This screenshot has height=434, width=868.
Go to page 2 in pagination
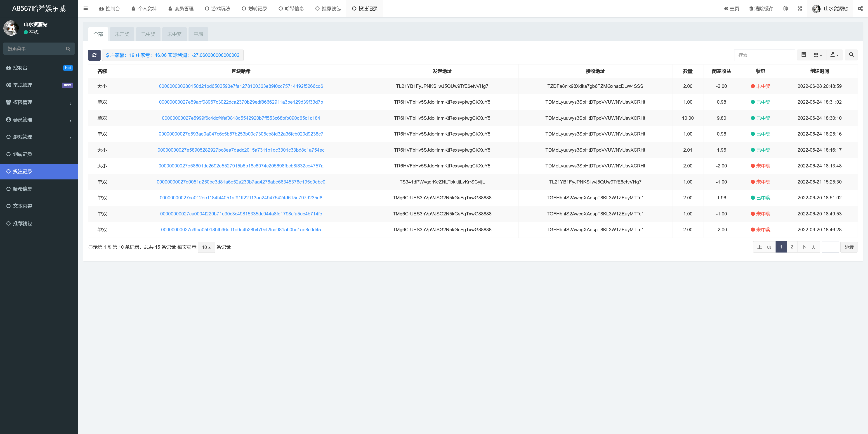(792, 246)
